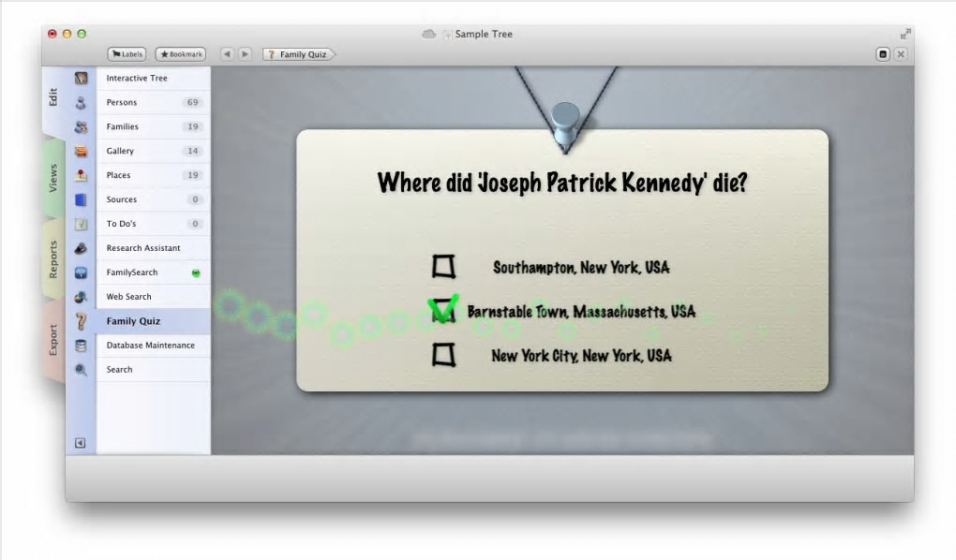Screen dimensions: 956x560
Task: Click the Search magnifier icon
Action: [x=81, y=369]
